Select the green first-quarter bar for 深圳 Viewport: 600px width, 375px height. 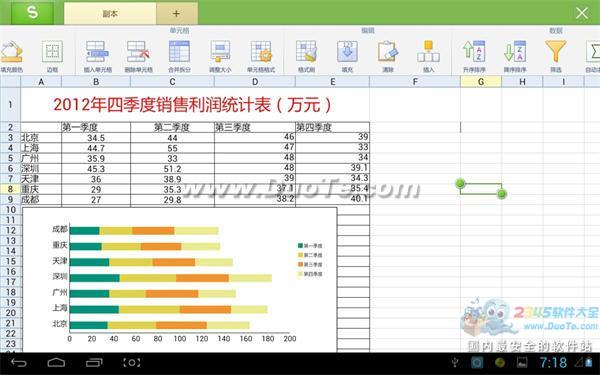click(95, 278)
